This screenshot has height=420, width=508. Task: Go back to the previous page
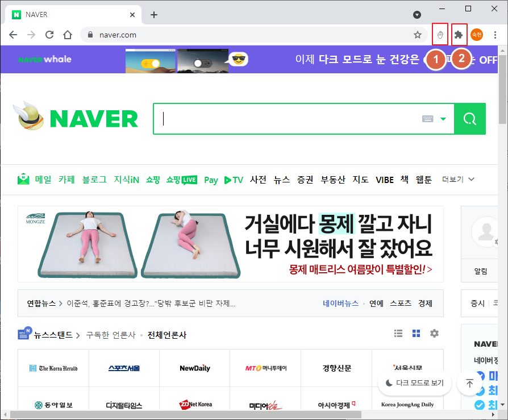pos(13,35)
